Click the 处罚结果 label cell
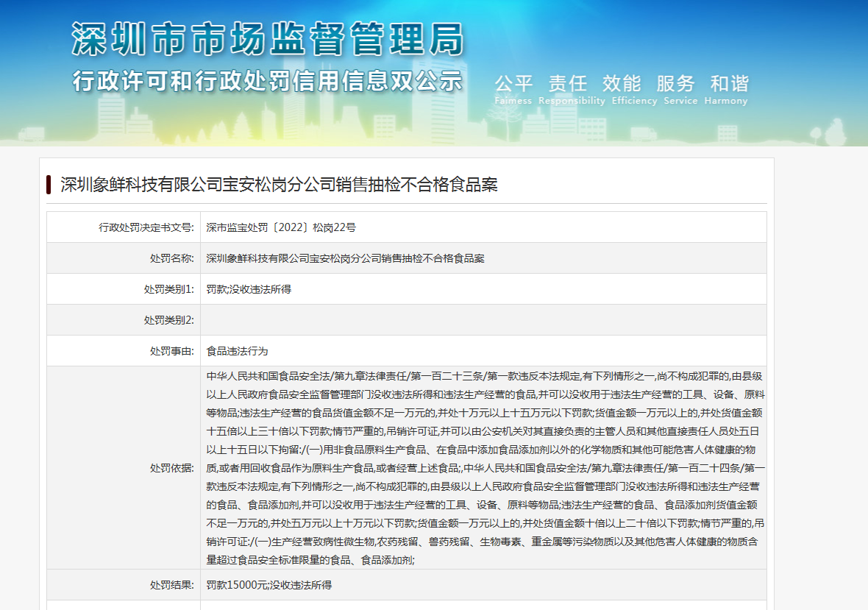Viewport: 868px width, 610px height. [124, 584]
